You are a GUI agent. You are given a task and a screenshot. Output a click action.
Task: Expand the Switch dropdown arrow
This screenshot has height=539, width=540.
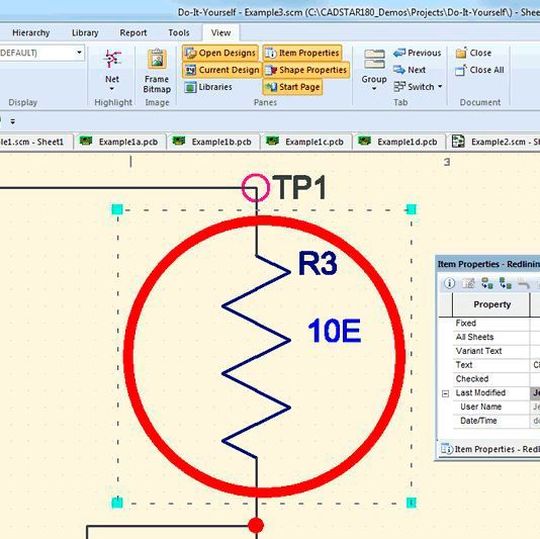pyautogui.click(x=440, y=87)
